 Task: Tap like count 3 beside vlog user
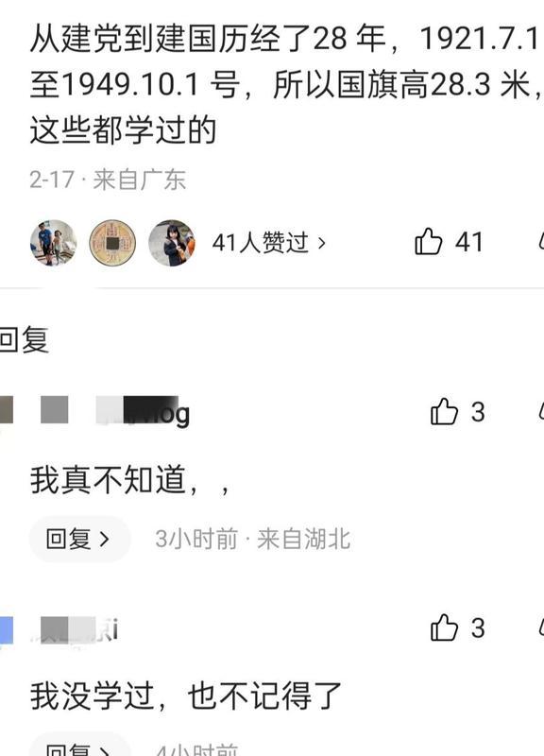[478, 412]
